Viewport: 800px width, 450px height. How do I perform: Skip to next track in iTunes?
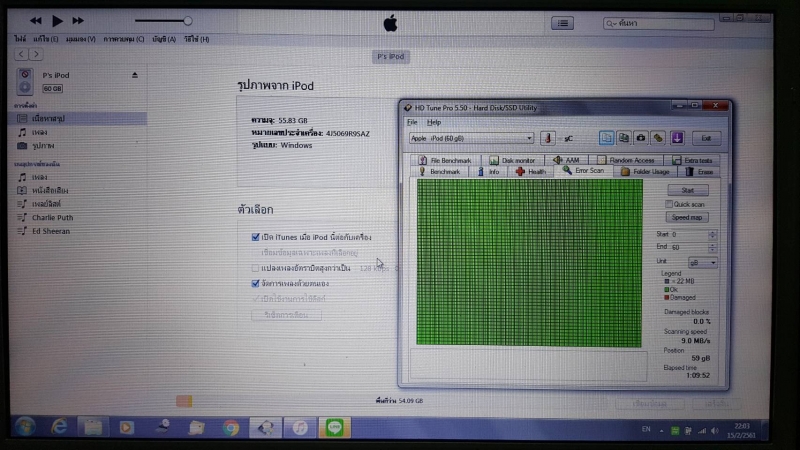coord(78,21)
